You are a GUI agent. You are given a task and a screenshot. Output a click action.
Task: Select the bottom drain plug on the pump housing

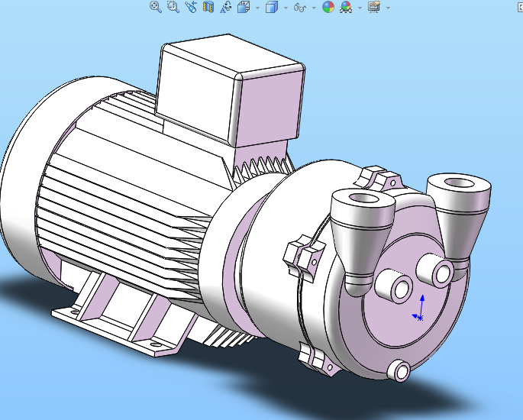(x=399, y=370)
